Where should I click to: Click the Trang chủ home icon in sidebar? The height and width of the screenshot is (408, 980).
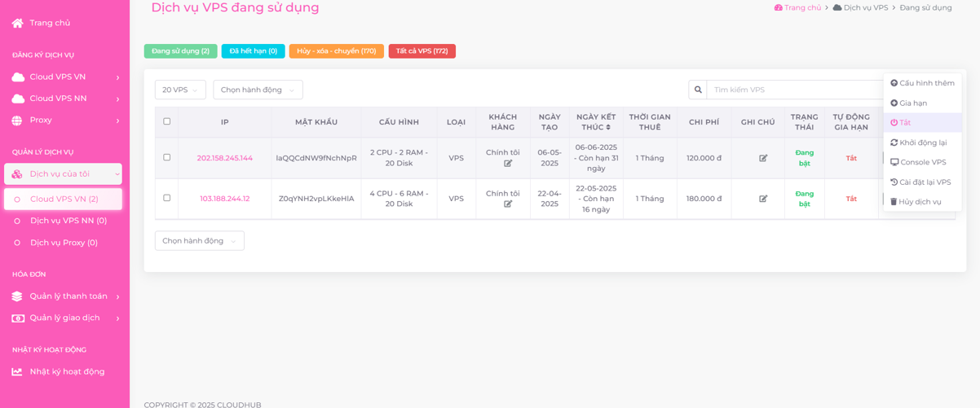(x=18, y=23)
